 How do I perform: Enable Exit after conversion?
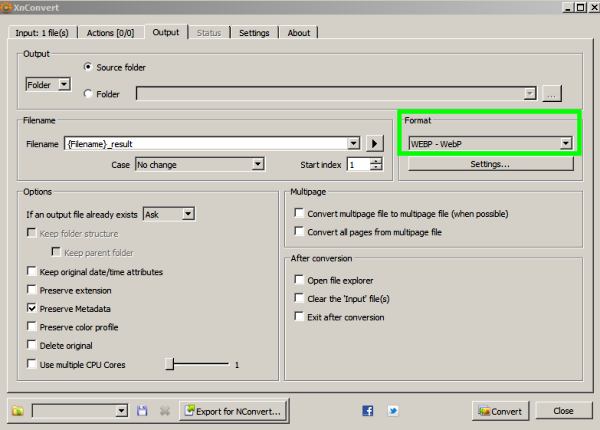pos(299,316)
